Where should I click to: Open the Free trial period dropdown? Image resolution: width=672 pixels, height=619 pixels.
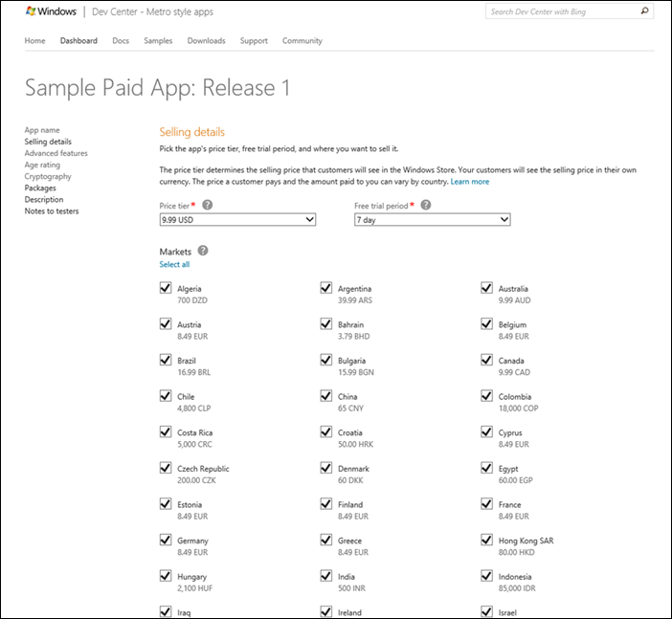(x=432, y=220)
